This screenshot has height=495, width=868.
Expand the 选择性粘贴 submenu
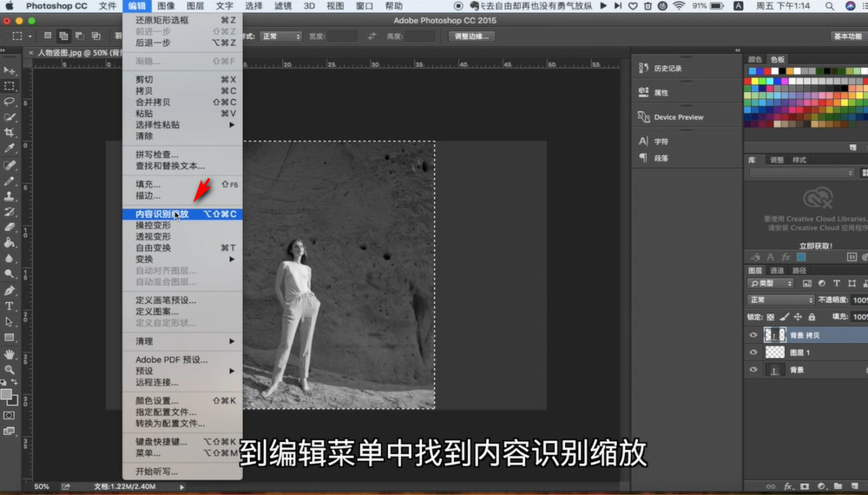tap(182, 124)
